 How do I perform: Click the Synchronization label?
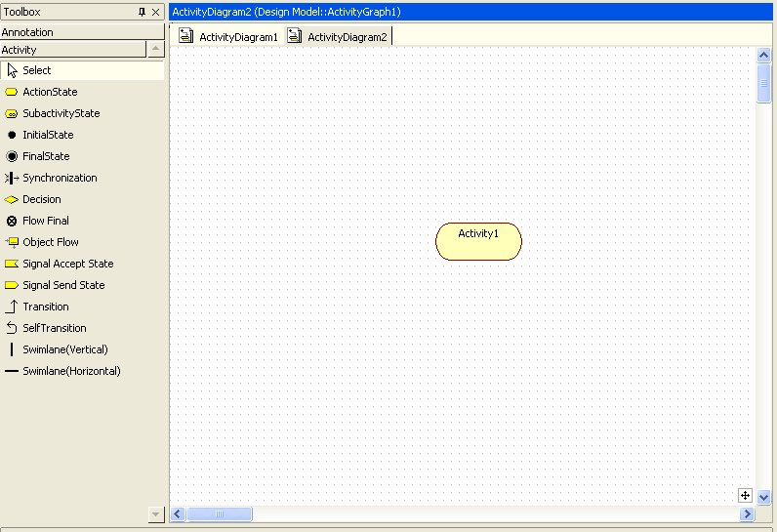click(60, 178)
